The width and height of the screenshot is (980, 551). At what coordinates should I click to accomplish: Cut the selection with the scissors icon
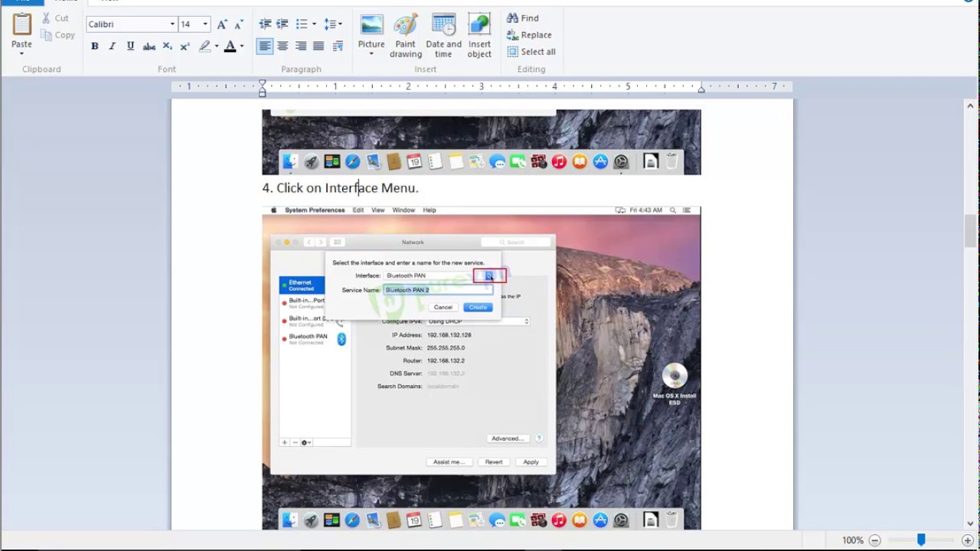point(46,18)
